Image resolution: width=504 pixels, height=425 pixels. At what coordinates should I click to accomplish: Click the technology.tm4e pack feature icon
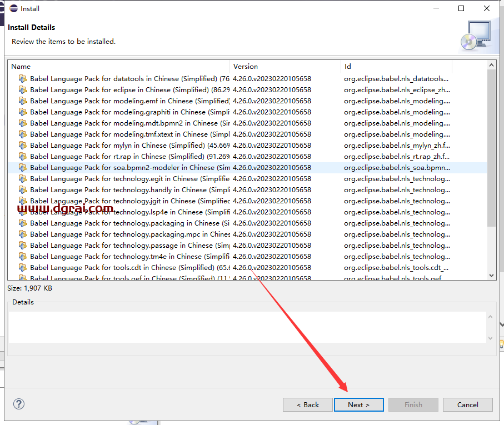pos(22,256)
